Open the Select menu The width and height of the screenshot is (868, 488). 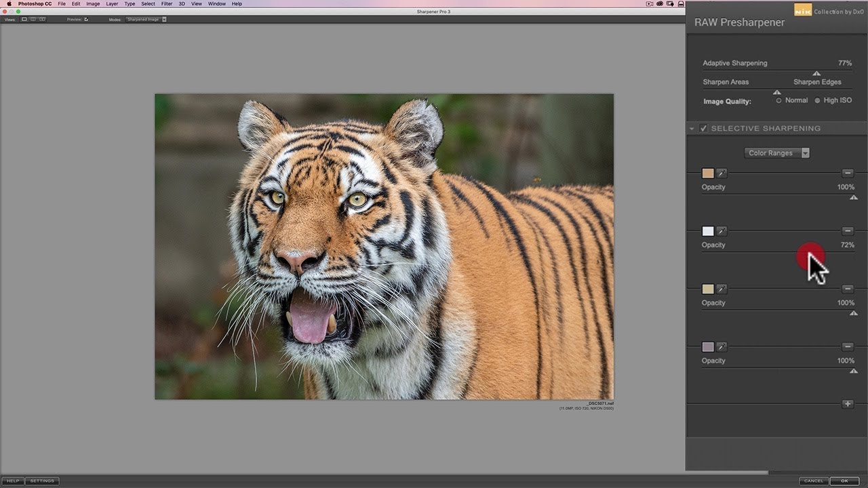pos(148,3)
